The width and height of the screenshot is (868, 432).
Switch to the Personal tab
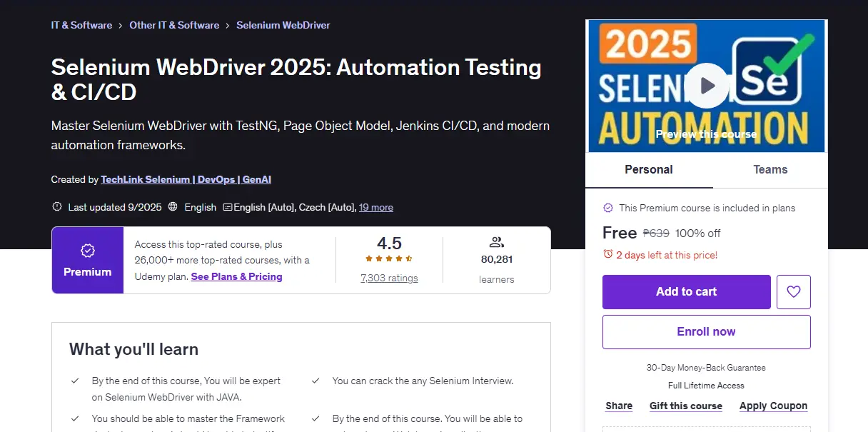649,170
